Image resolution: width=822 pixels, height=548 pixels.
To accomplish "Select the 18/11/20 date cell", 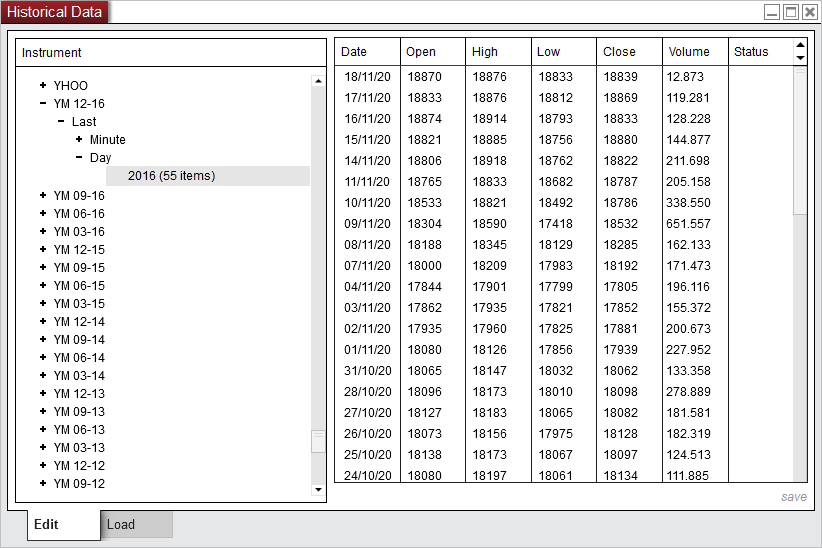I will pos(367,77).
